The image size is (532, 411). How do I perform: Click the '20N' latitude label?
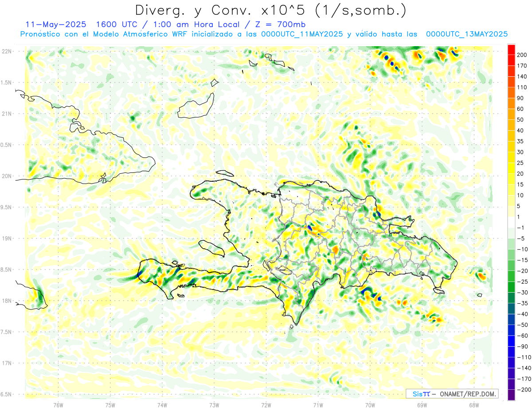[6, 176]
